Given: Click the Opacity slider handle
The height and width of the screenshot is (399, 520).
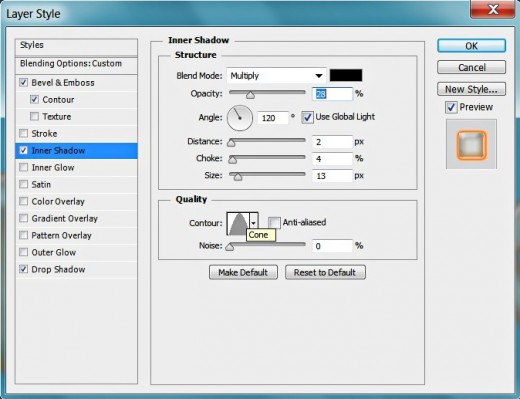Looking at the screenshot, I should 250,95.
